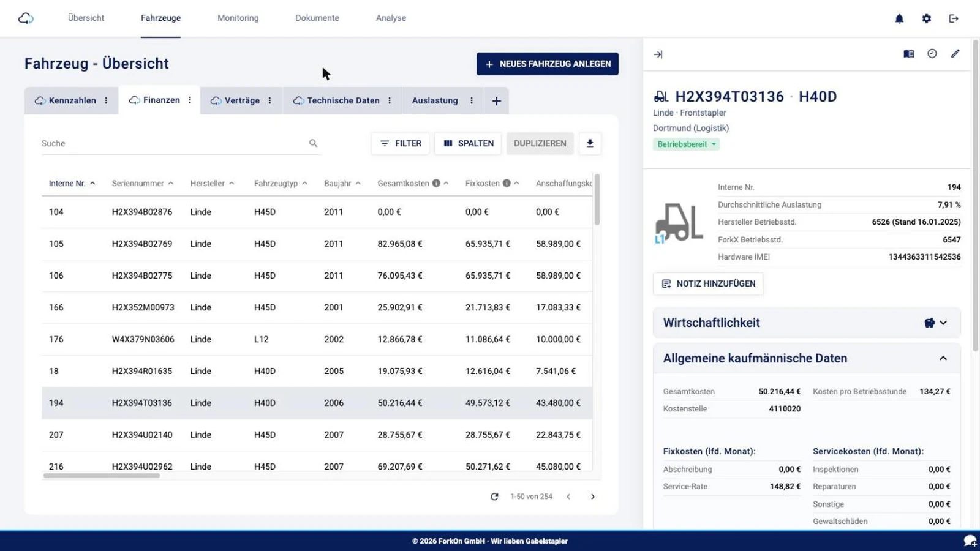Click the search magnifier icon
980x551 pixels.
[313, 143]
